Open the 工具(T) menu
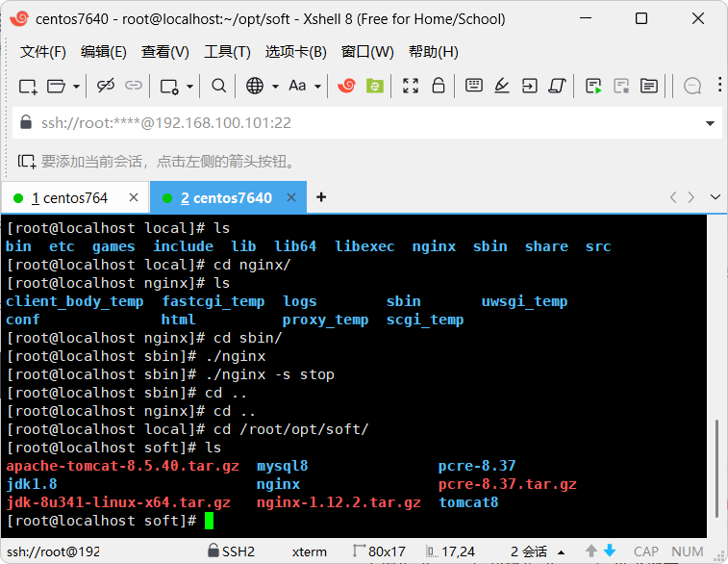 click(x=228, y=52)
